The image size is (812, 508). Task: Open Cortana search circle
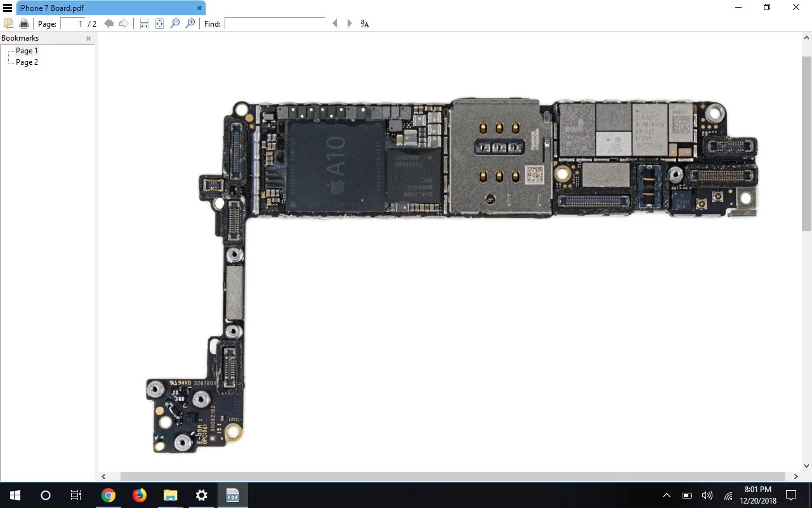click(x=46, y=495)
